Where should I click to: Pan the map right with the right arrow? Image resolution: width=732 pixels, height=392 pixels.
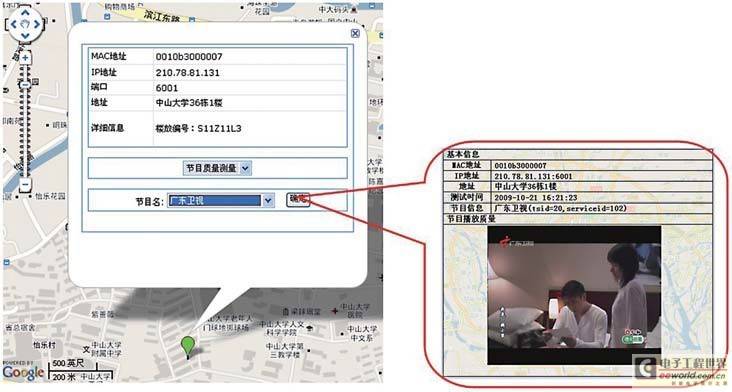click(x=37, y=24)
